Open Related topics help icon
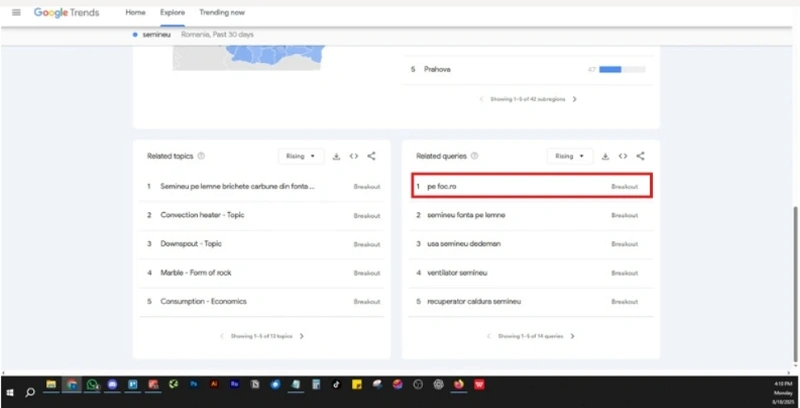 (x=201, y=156)
